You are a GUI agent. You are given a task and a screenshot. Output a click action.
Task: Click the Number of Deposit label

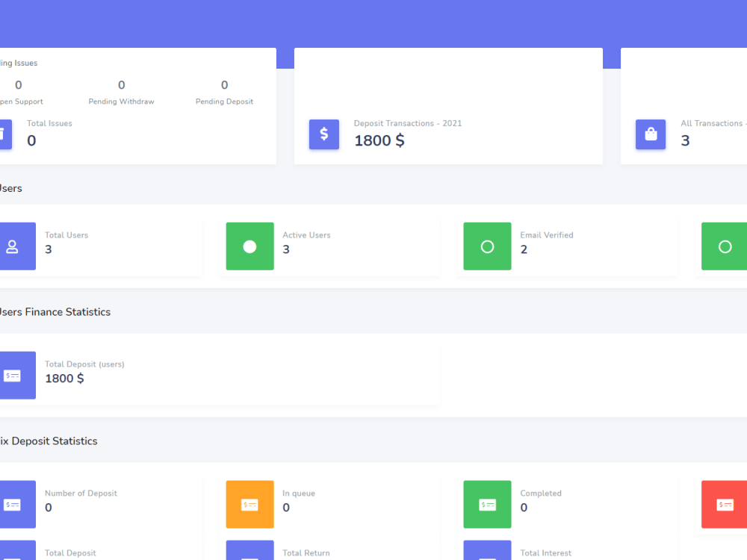tap(81, 494)
